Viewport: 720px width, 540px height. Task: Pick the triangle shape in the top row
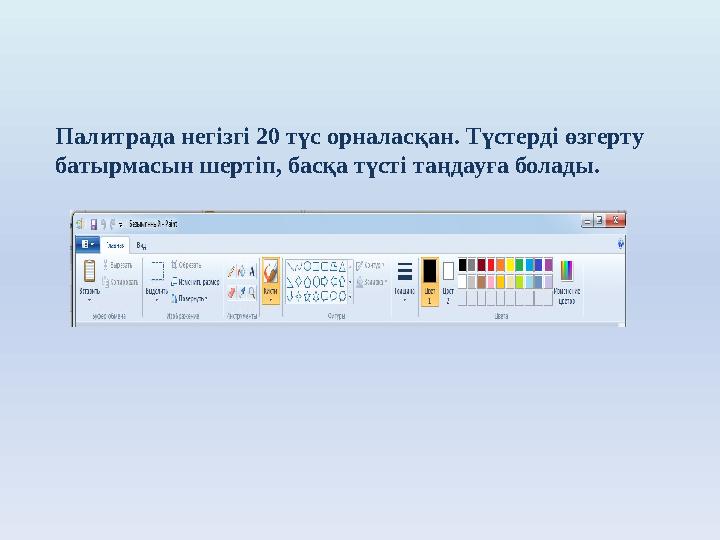342,266
